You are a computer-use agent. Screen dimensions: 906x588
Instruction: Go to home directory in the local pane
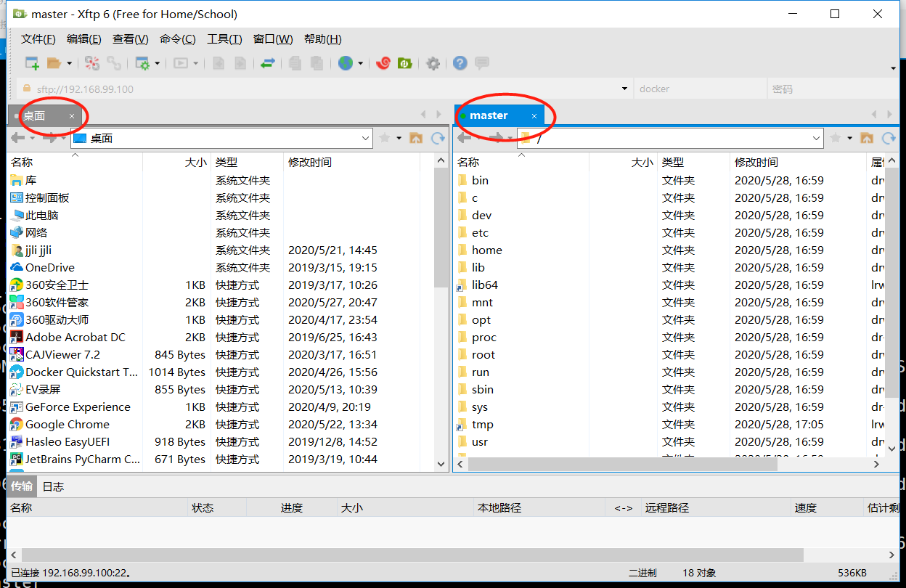(417, 138)
